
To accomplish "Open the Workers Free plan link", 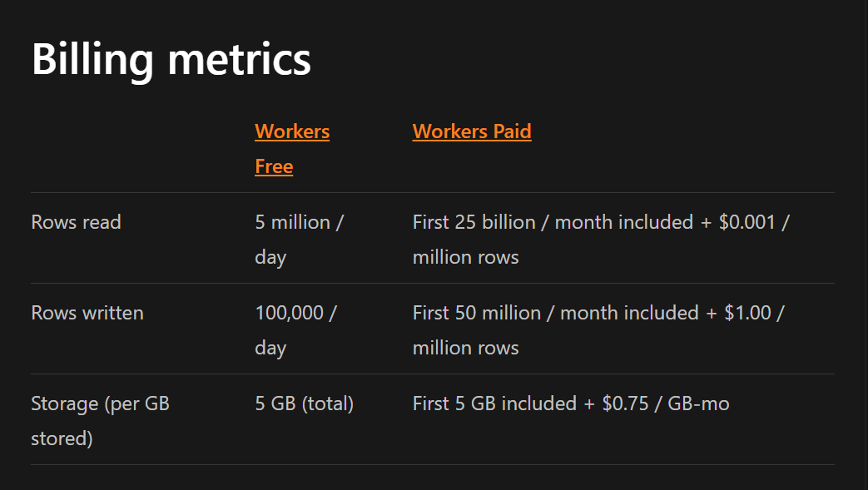I will point(291,132).
